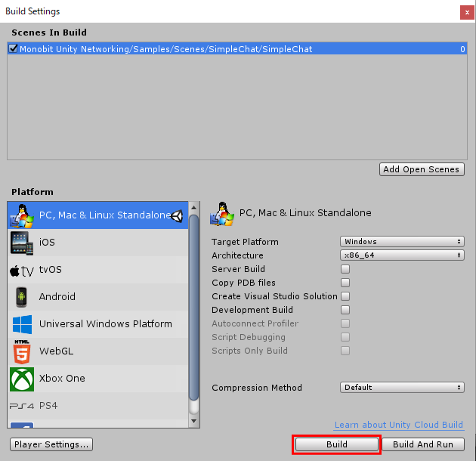Enable the Copy PDB files checkbox
This screenshot has width=476, height=461.
click(345, 283)
